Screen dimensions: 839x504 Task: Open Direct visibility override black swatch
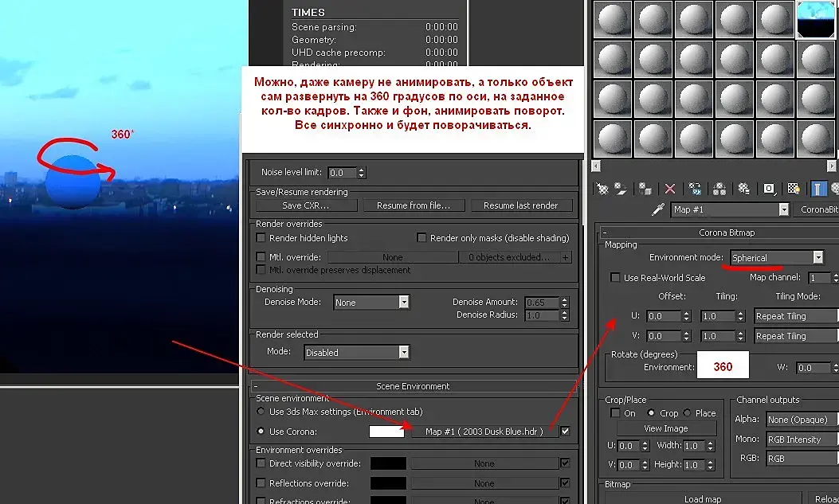[388, 463]
